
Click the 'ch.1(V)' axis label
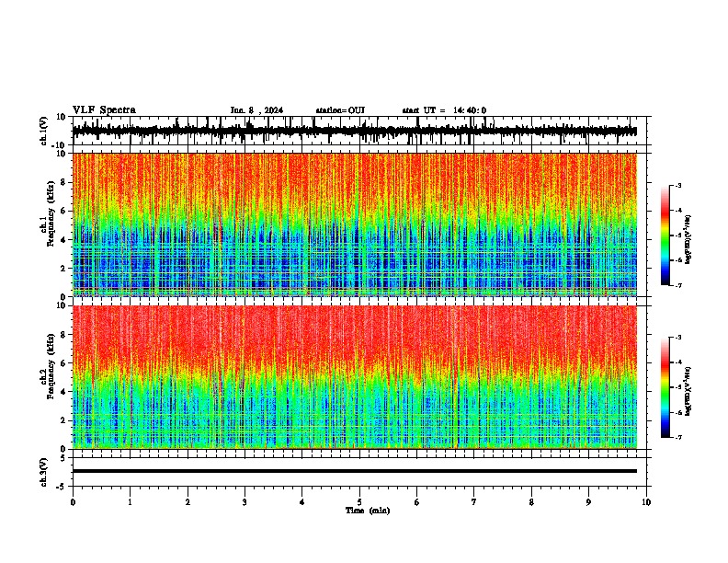point(44,131)
